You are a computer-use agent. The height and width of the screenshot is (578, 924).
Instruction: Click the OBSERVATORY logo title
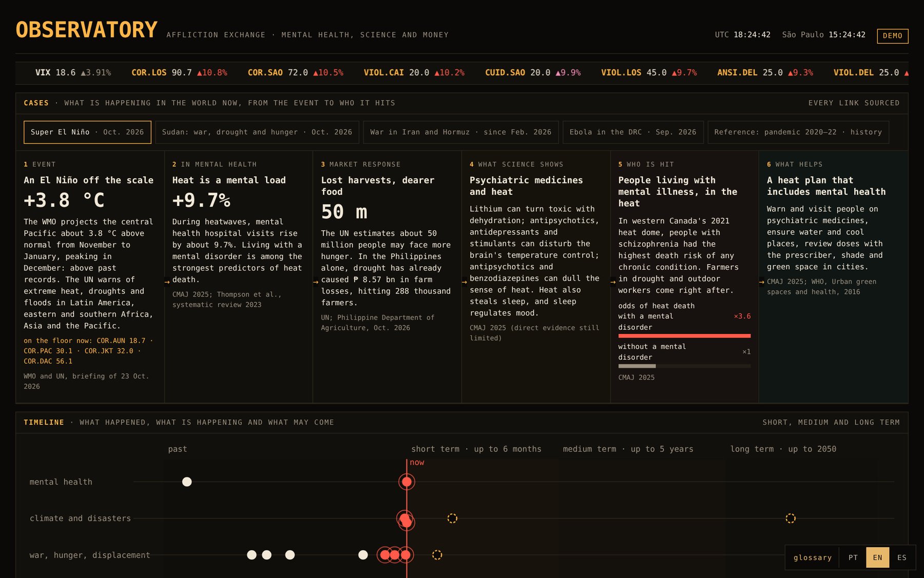[86, 30]
